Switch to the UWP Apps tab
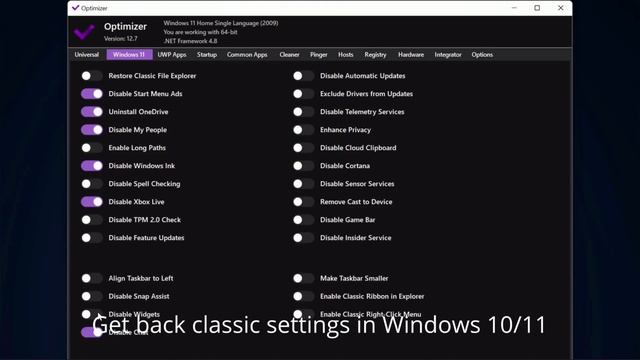640x360 pixels. pyautogui.click(x=172, y=55)
